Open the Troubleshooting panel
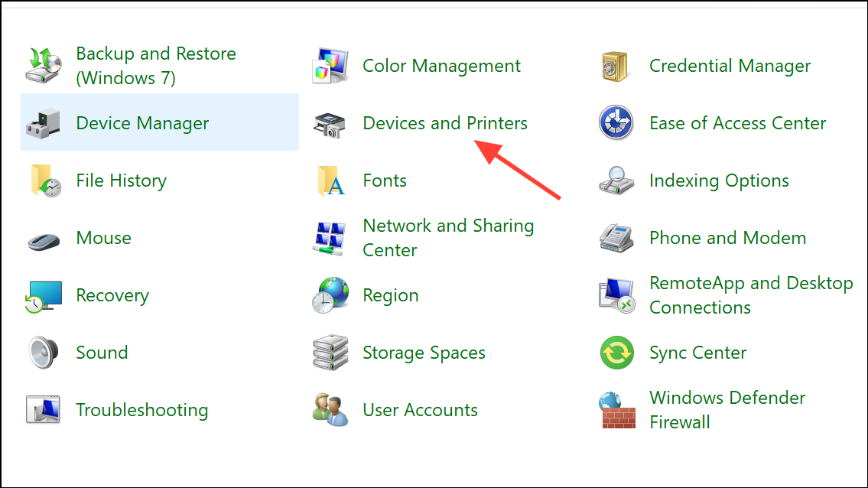868x488 pixels. click(x=141, y=410)
